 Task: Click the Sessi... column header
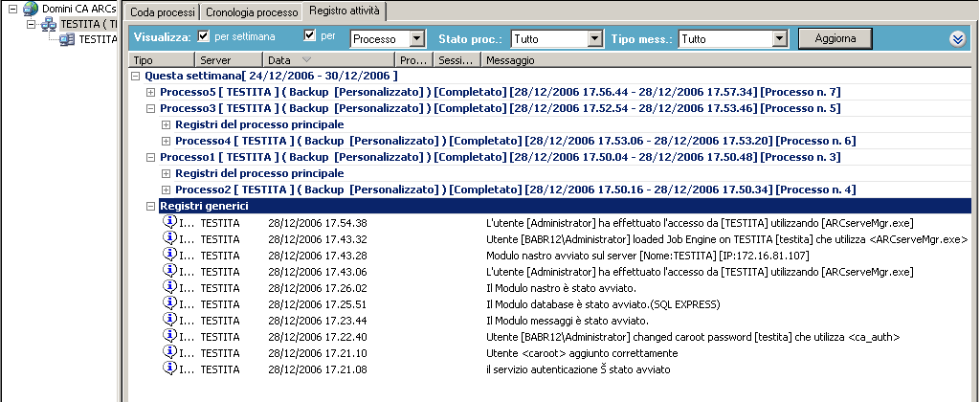coord(457,60)
